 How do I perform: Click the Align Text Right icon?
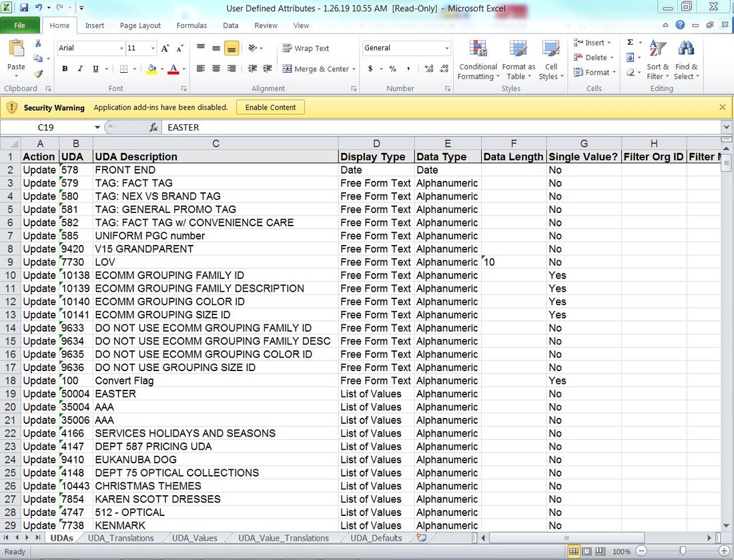(x=232, y=69)
